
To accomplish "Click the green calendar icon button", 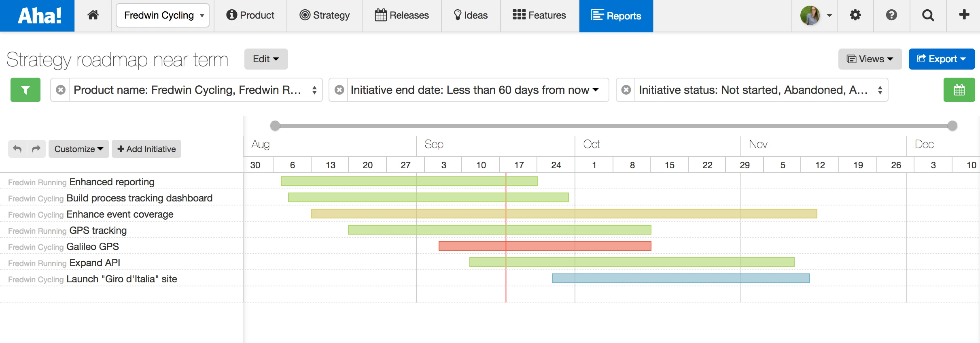I will pyautogui.click(x=959, y=90).
